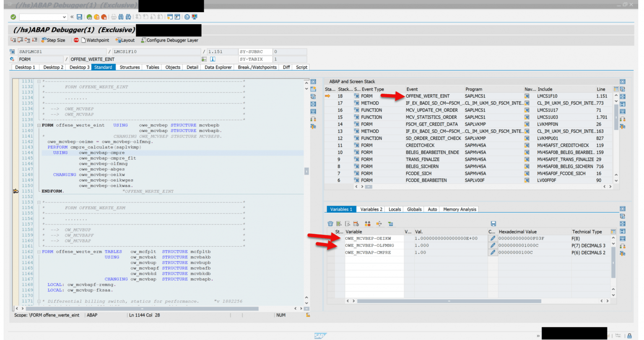Click the delete trash icon in Variables panel
This screenshot has height=340, width=644.
[x=330, y=224]
